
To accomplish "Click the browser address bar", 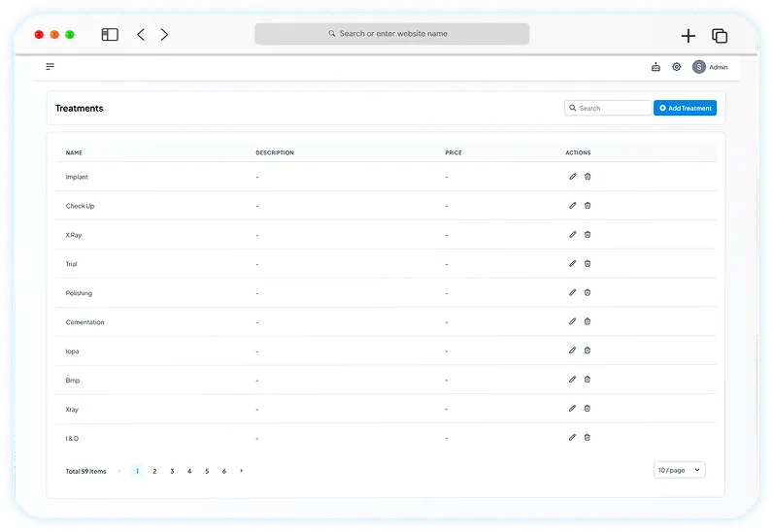I will pos(392,34).
